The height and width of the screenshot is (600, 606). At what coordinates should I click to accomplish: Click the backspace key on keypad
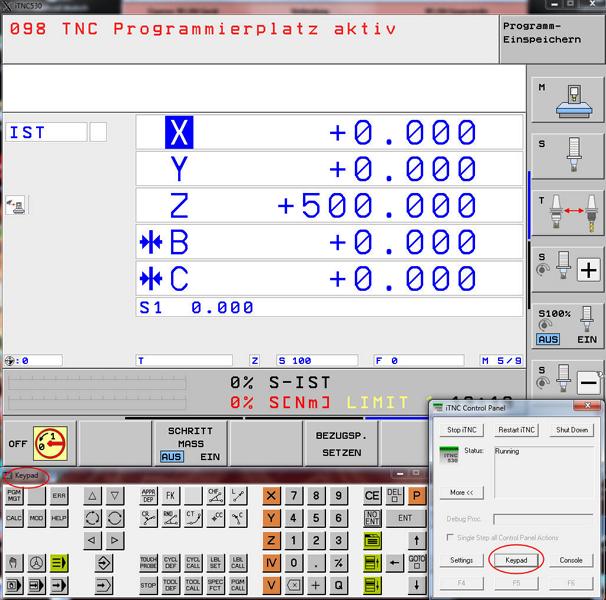(x=294, y=585)
